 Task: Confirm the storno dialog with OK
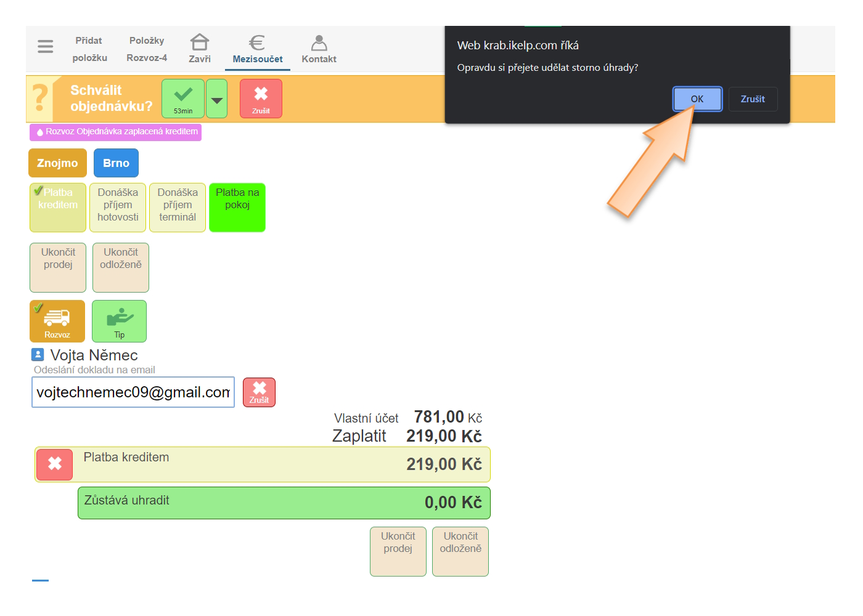697,99
